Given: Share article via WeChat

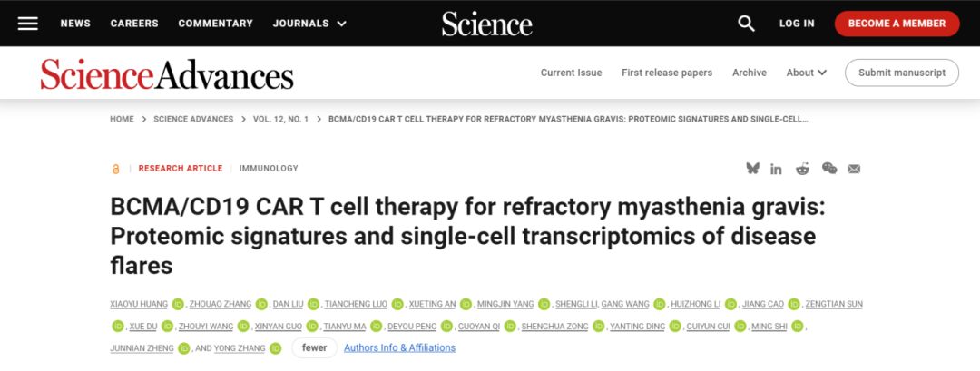Looking at the screenshot, I should [x=828, y=169].
